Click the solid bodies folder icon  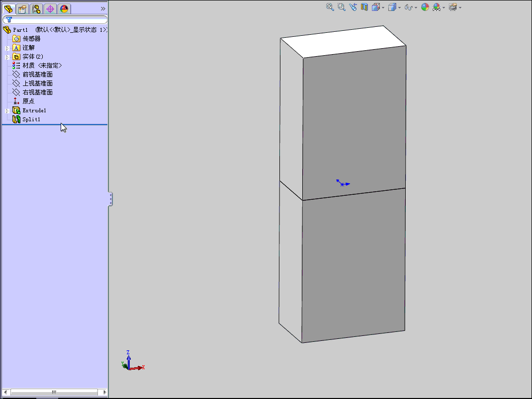16,57
